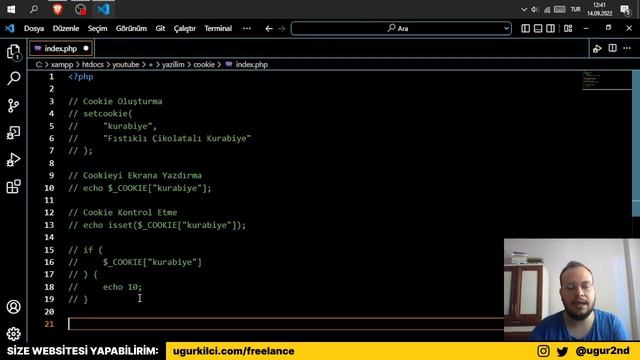Click yazilim in the breadcrumb

[x=173, y=64]
